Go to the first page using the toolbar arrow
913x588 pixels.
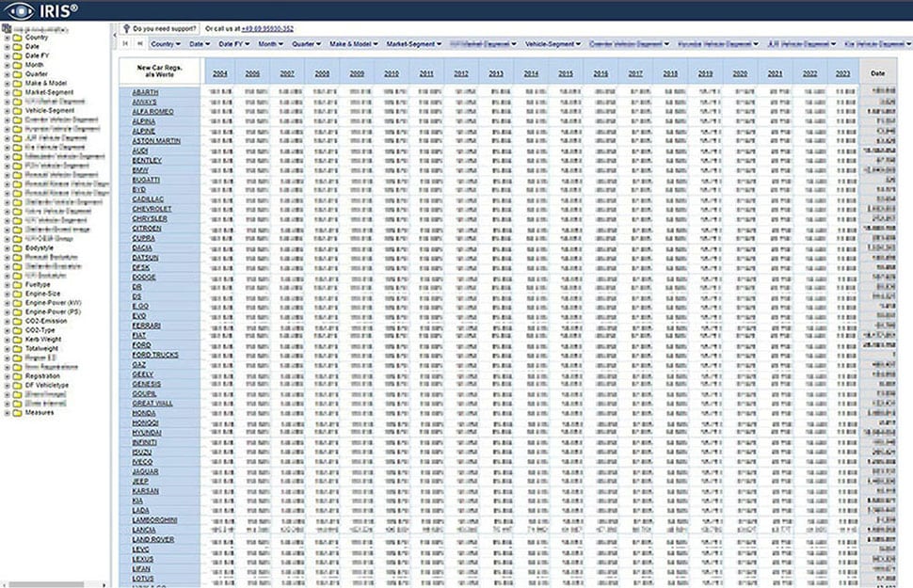125,43
